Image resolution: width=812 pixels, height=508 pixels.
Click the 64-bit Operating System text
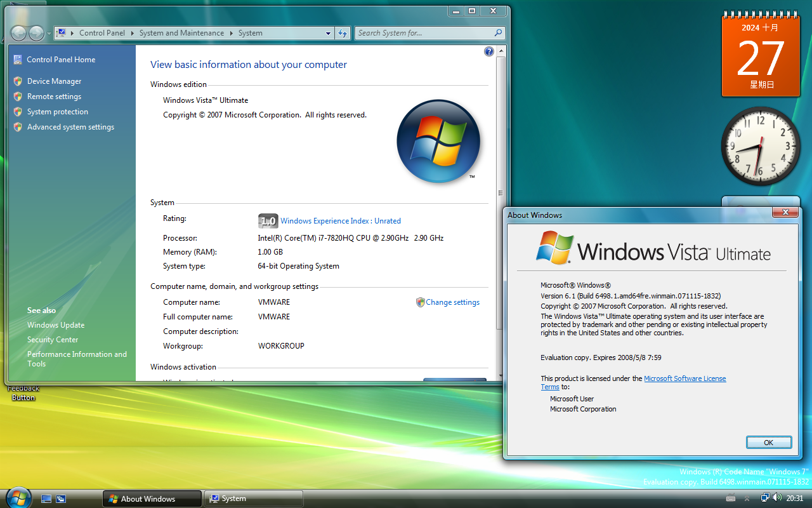[x=299, y=266]
